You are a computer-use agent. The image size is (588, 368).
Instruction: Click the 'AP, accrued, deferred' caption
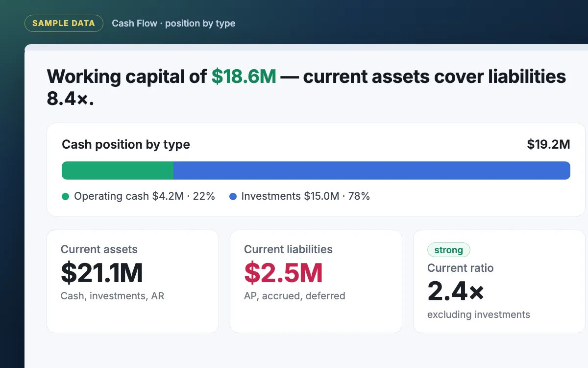[x=294, y=296]
